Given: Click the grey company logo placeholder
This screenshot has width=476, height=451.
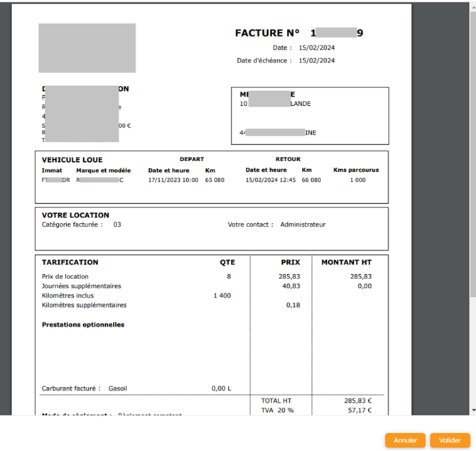Looking at the screenshot, I should 87,48.
